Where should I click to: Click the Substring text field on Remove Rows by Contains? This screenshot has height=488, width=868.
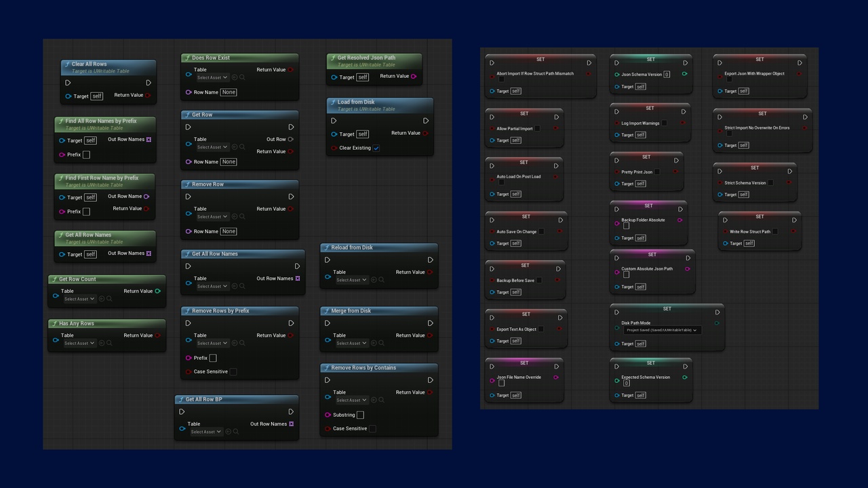click(360, 415)
